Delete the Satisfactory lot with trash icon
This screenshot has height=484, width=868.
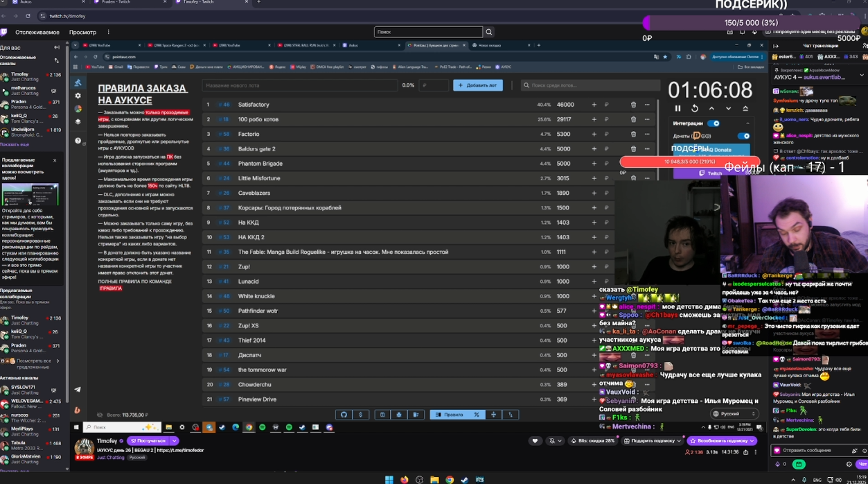click(633, 105)
